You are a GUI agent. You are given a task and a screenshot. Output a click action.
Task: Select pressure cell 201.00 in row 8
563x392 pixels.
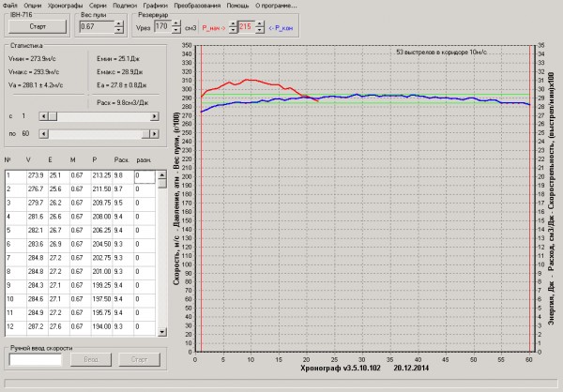pyautogui.click(x=101, y=272)
